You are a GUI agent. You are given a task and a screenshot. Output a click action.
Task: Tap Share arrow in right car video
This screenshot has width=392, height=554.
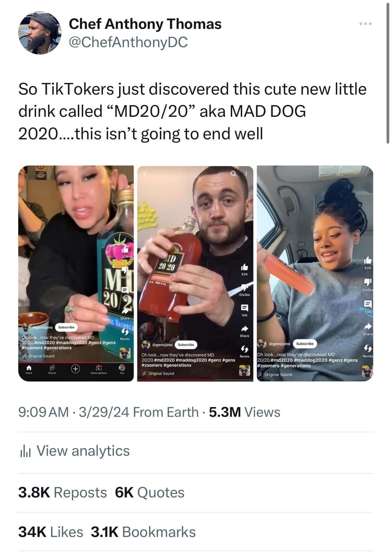[x=368, y=326]
